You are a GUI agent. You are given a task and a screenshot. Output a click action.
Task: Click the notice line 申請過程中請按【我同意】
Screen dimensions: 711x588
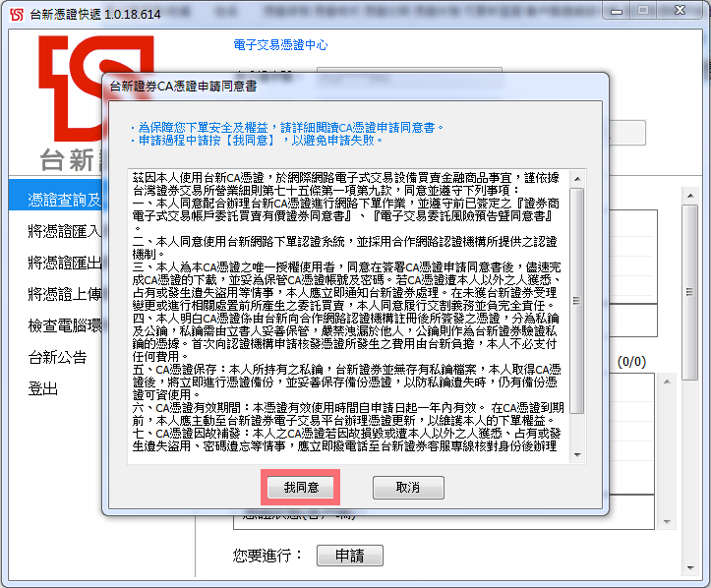tap(257, 141)
